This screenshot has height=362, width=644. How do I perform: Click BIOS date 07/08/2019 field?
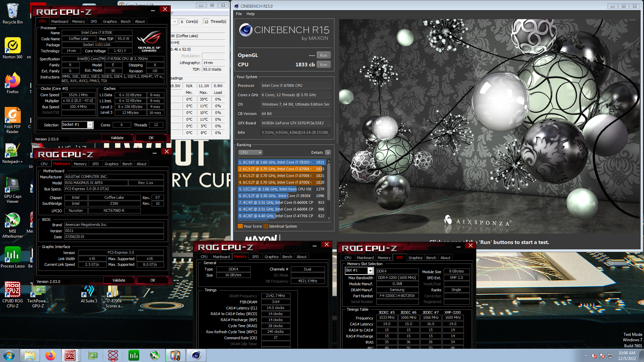point(114,237)
